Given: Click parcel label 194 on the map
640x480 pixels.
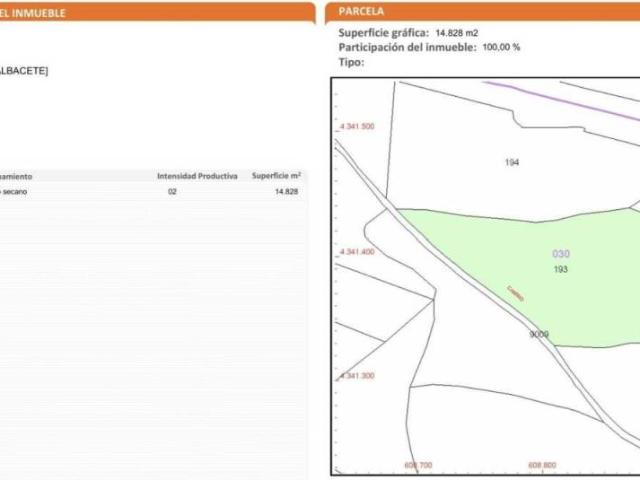Looking at the screenshot, I should point(512,162).
